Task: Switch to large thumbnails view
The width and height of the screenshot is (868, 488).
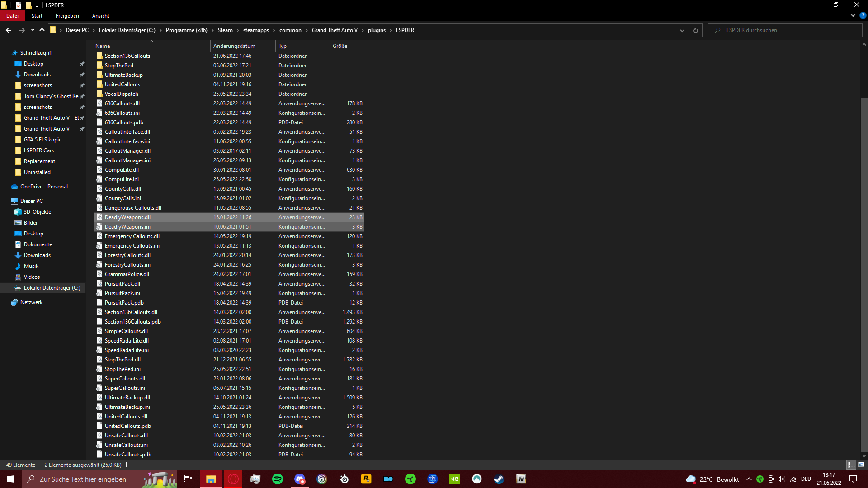Action: pyautogui.click(x=861, y=465)
